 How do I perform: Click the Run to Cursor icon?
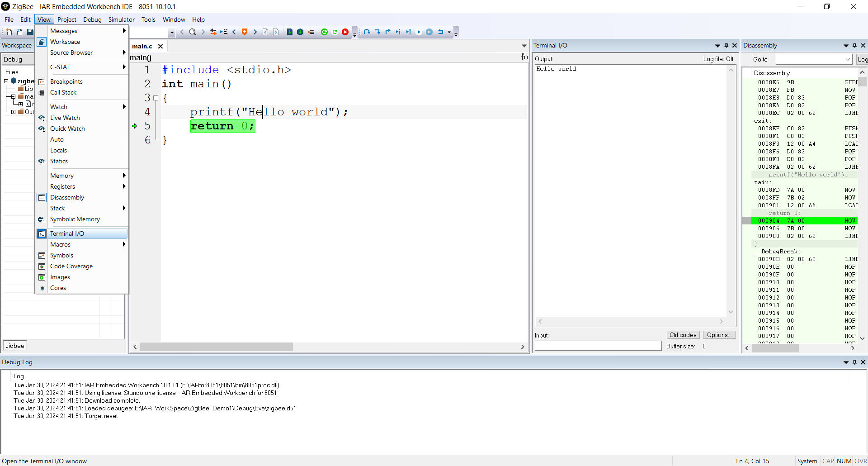pos(408,32)
